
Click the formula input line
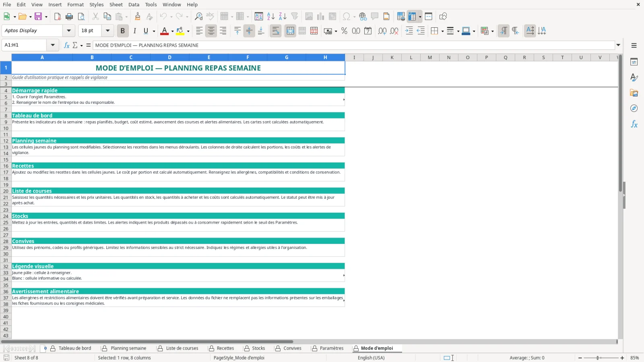pyautogui.click(x=354, y=45)
